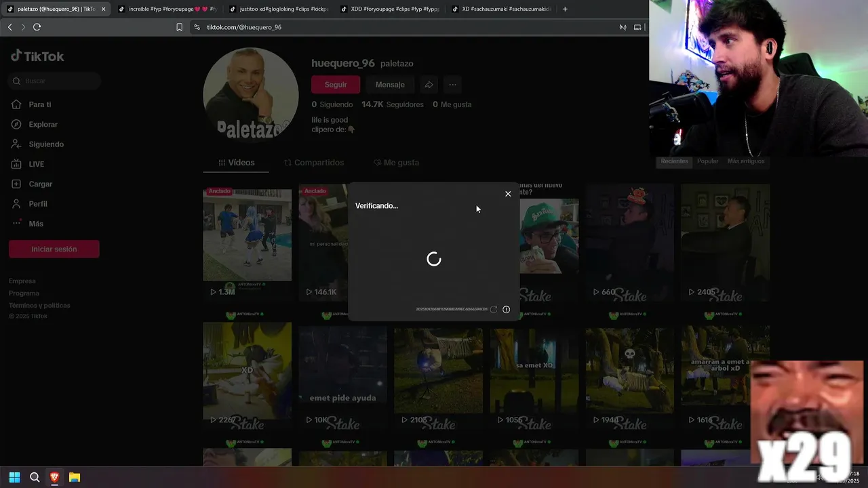Click the browser forward arrow
868x488 pixels.
tap(23, 27)
